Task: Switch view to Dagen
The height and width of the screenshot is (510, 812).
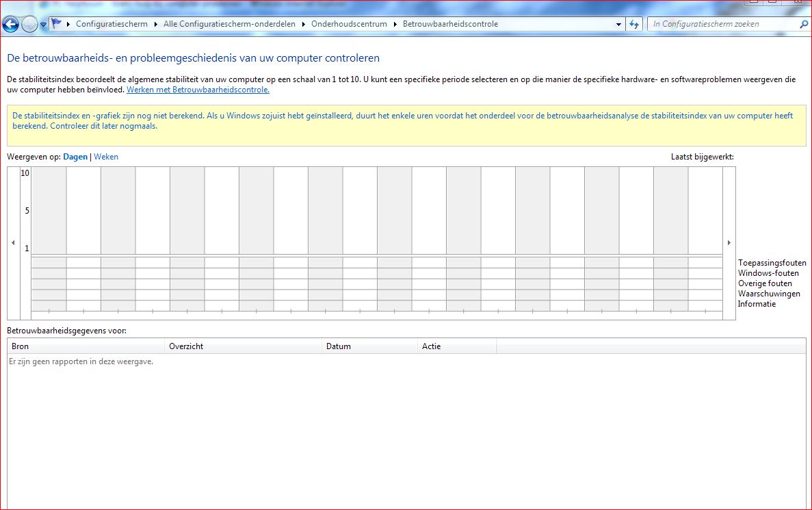Action: (x=75, y=157)
